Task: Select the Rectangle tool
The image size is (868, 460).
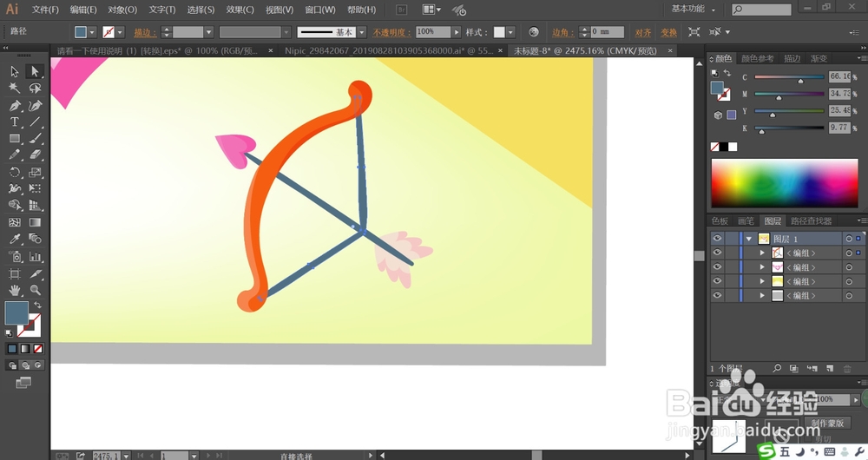Action: pyautogui.click(x=15, y=138)
